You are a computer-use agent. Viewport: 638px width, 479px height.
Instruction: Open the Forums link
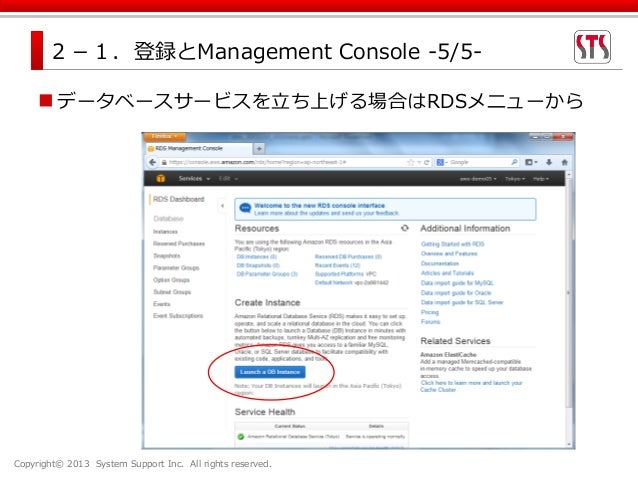430,322
